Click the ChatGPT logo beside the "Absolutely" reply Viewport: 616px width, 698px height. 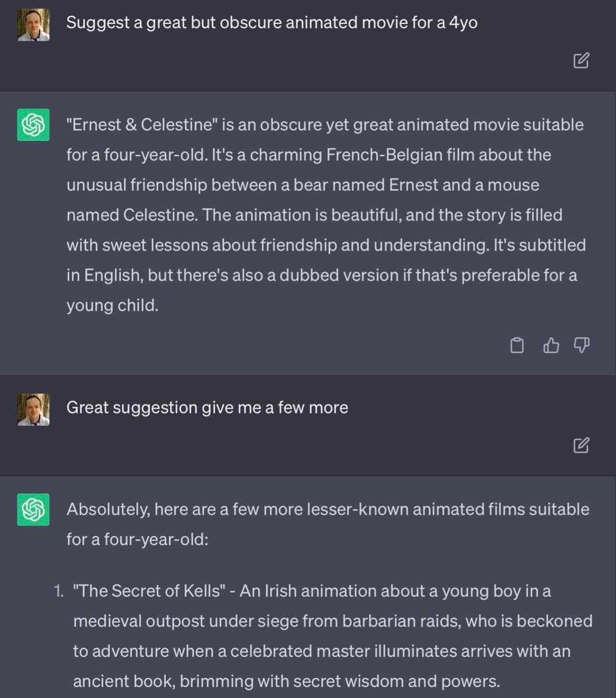pos(33,510)
